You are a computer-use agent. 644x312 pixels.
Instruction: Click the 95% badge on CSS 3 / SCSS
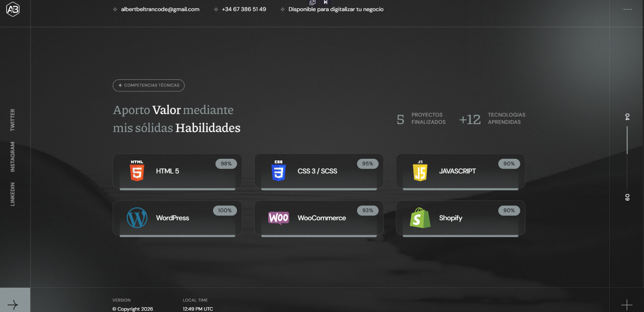368,164
